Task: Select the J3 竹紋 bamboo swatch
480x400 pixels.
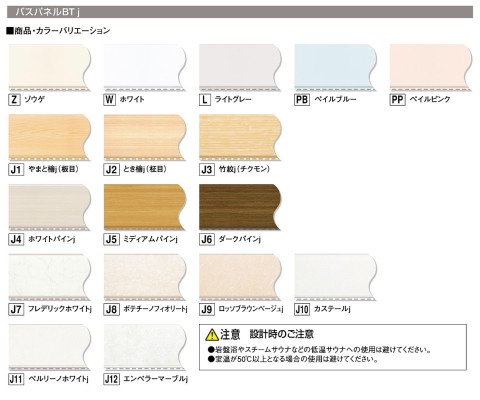Action: (240, 138)
